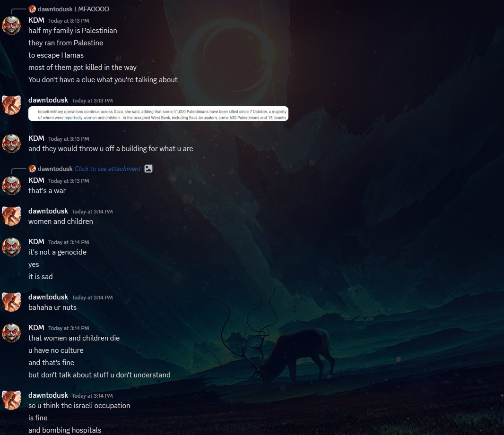Select message "they ran from Palestine"
The image size is (504, 435).
[x=66, y=43]
